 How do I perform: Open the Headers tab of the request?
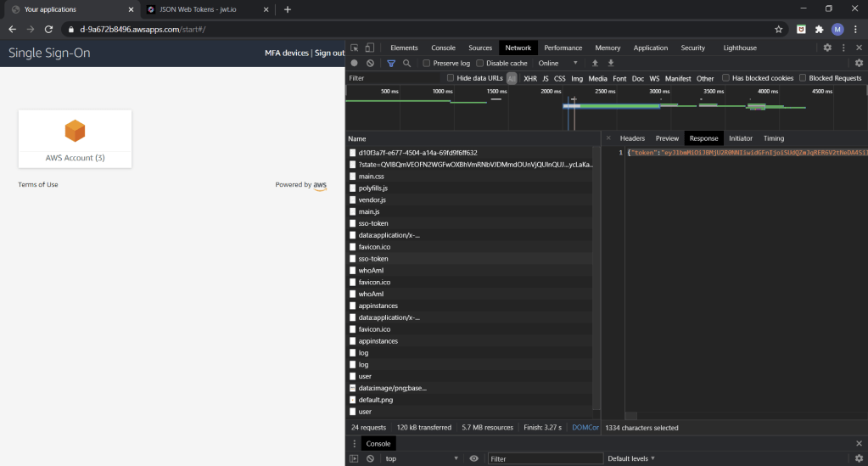632,138
